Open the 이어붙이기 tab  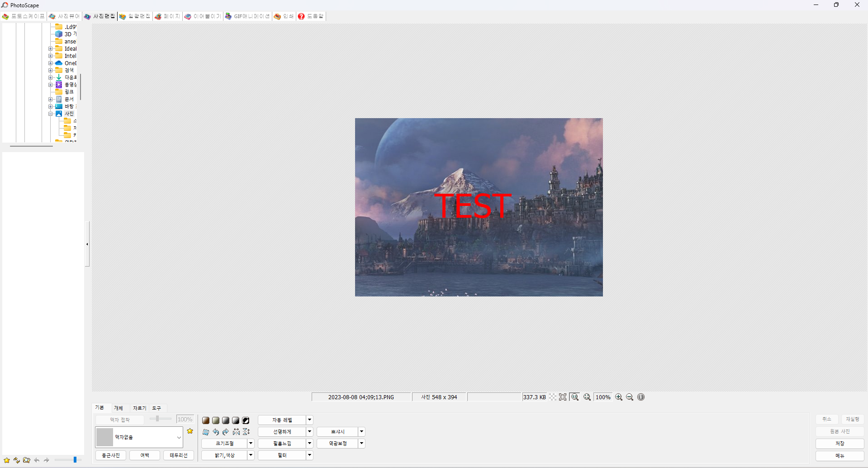pos(203,16)
